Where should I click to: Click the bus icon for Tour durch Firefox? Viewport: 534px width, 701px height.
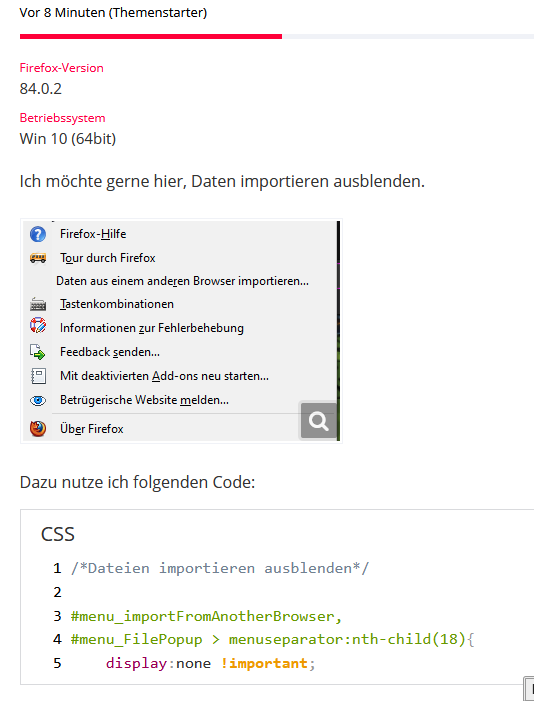(38, 258)
